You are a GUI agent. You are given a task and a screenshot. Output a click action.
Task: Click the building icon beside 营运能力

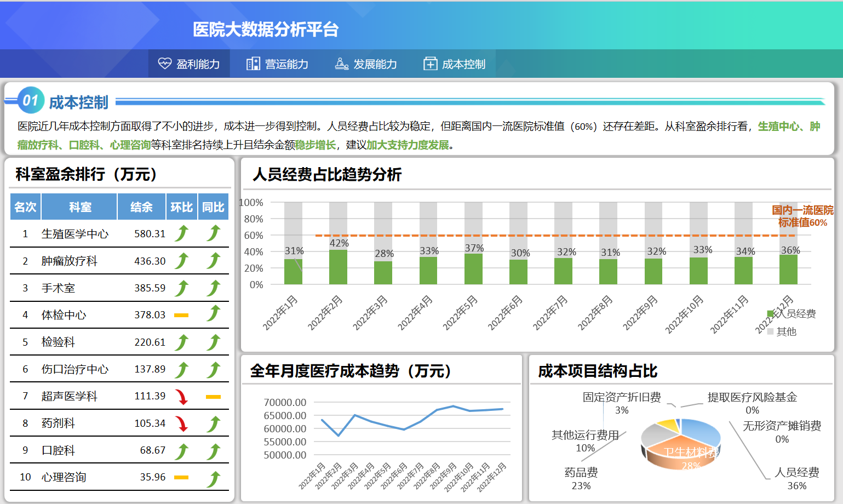253,64
